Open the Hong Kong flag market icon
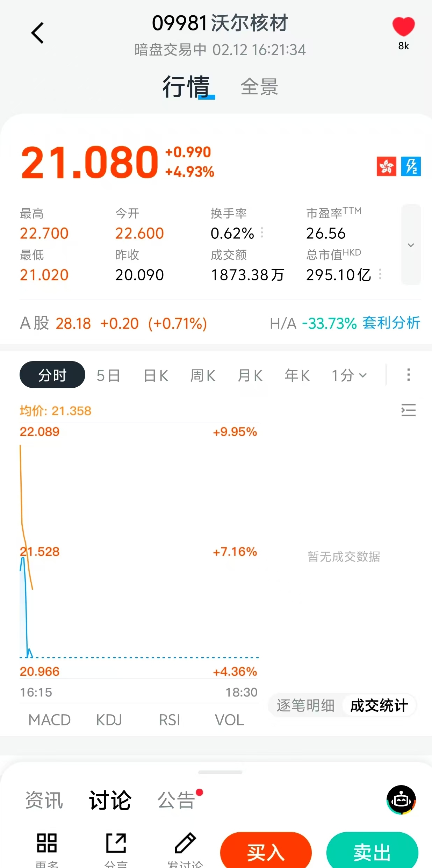This screenshot has width=432, height=868. click(386, 166)
